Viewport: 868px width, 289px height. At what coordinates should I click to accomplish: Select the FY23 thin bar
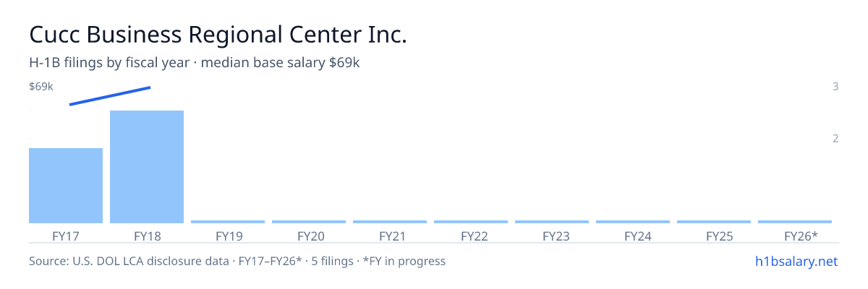[x=552, y=222]
